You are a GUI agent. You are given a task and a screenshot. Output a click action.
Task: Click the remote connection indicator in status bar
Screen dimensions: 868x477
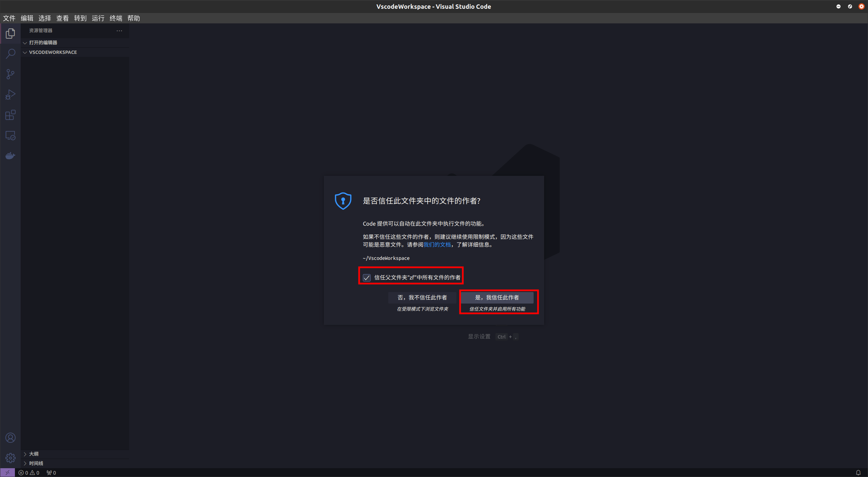coord(7,472)
